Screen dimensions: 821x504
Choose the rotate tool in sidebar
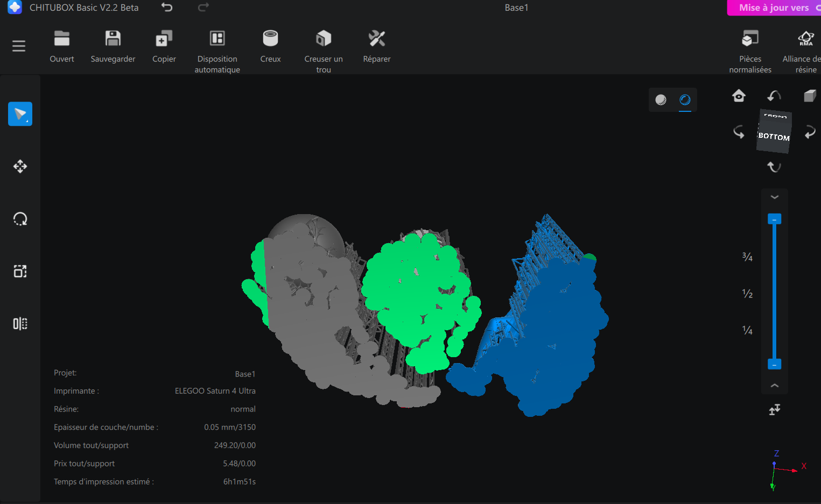(x=20, y=219)
